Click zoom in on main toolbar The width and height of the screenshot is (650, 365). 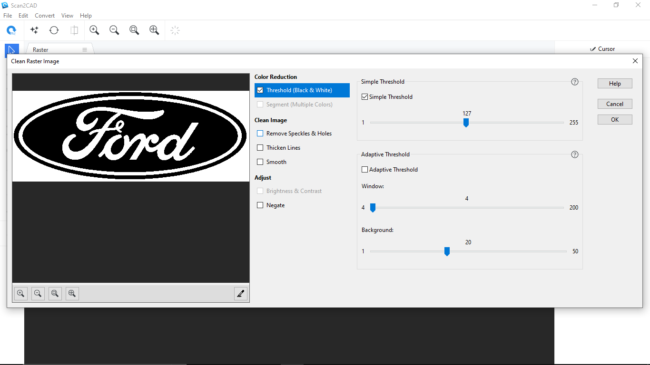94,30
